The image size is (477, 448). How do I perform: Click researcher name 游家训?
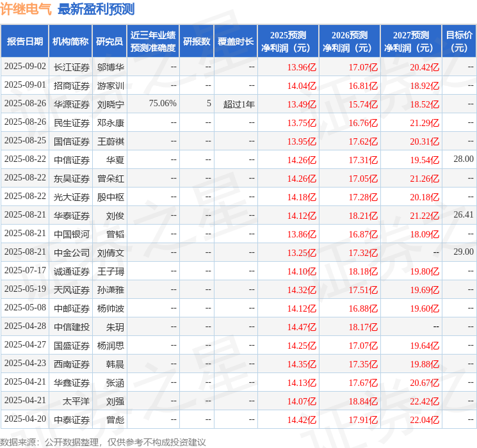(x=110, y=86)
